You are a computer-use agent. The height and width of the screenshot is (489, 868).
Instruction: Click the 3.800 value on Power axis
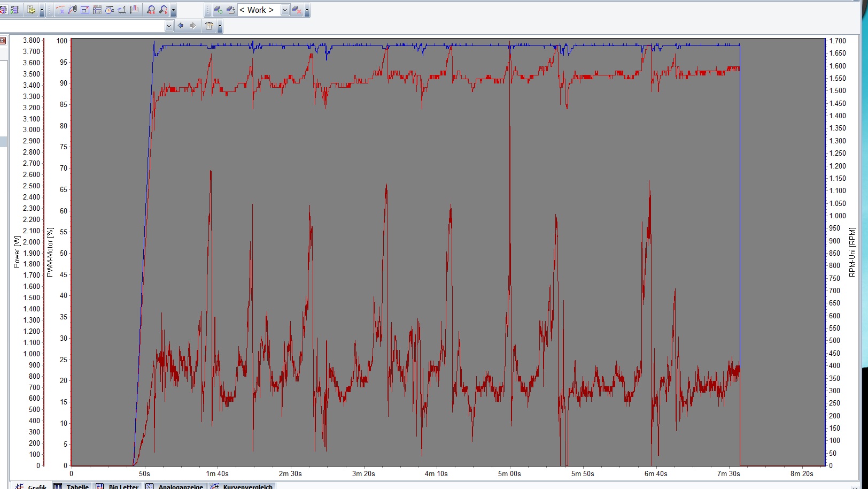[31, 40]
